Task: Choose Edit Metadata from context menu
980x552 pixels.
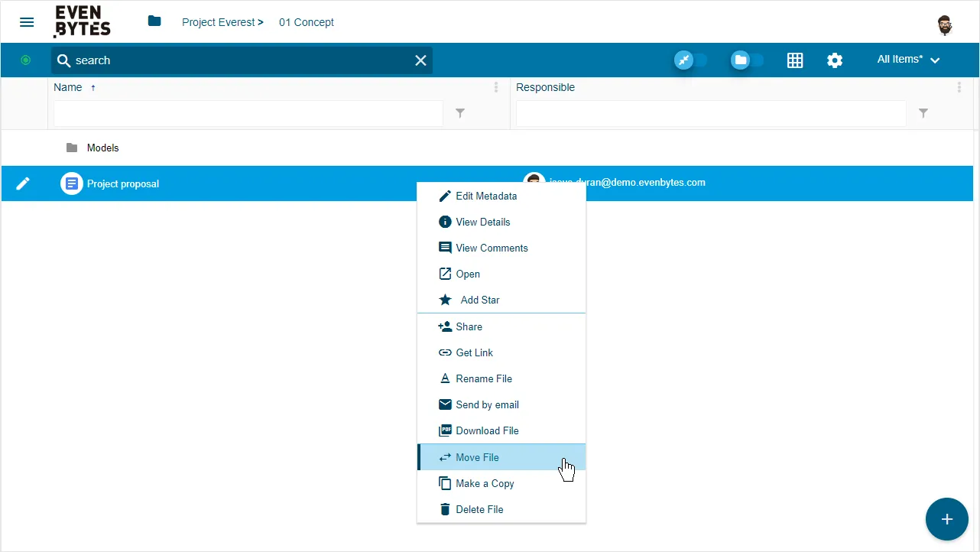Action: point(501,196)
